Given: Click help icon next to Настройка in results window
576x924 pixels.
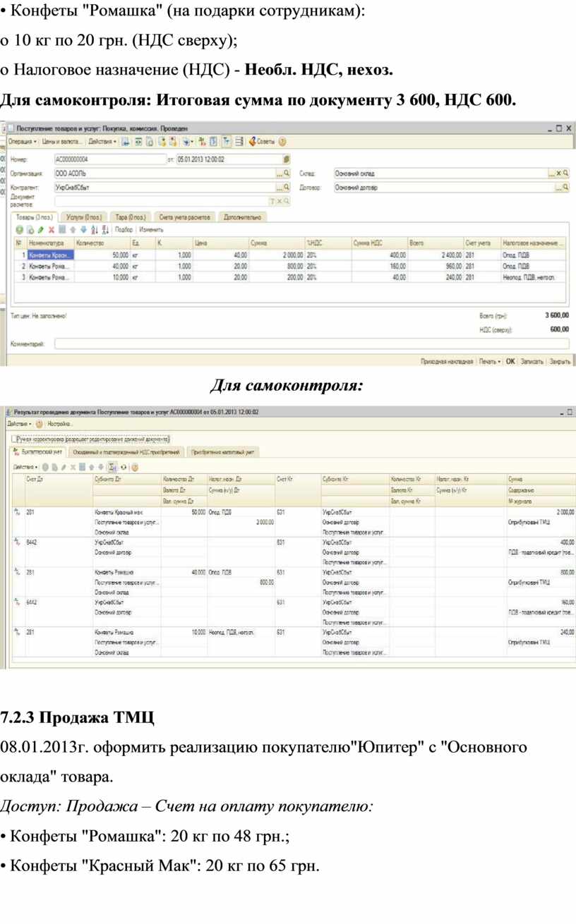Looking at the screenshot, I should 40,424.
